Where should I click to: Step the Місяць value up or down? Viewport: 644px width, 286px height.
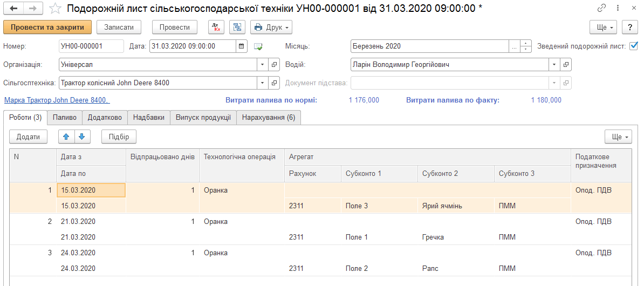pyautogui.click(x=526, y=46)
